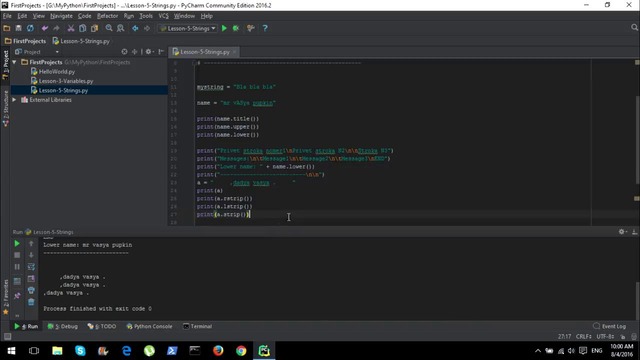640x360 pixels.
Task: Start debugging with the toolbar bug icon
Action: click(236, 28)
